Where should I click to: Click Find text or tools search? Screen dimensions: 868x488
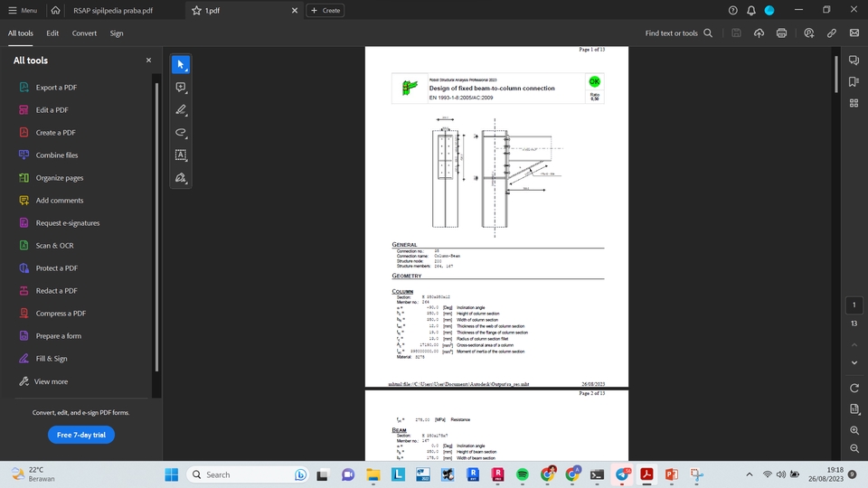coord(679,33)
